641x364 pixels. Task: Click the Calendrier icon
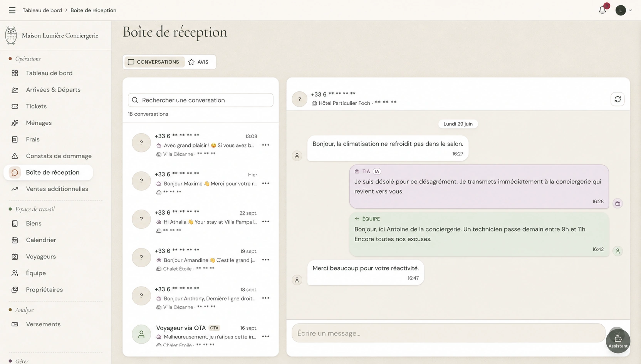tap(15, 240)
